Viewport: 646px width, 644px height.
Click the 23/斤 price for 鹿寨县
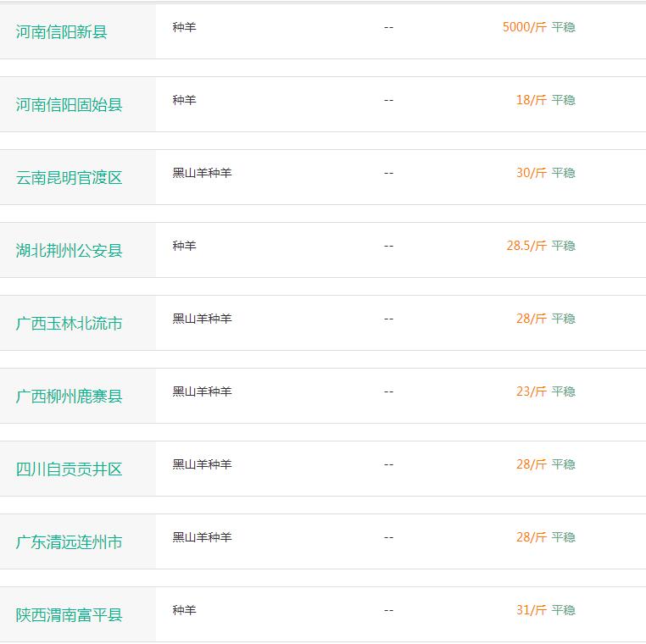pyautogui.click(x=532, y=391)
